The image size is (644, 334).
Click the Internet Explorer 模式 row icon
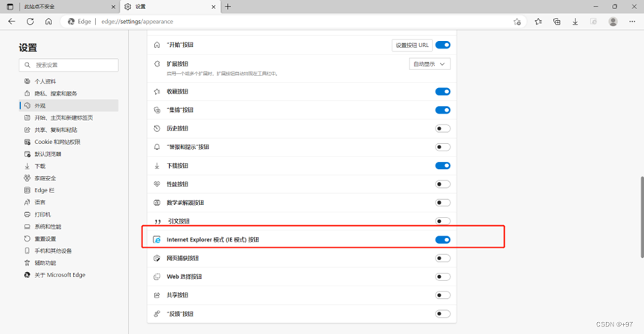(157, 239)
